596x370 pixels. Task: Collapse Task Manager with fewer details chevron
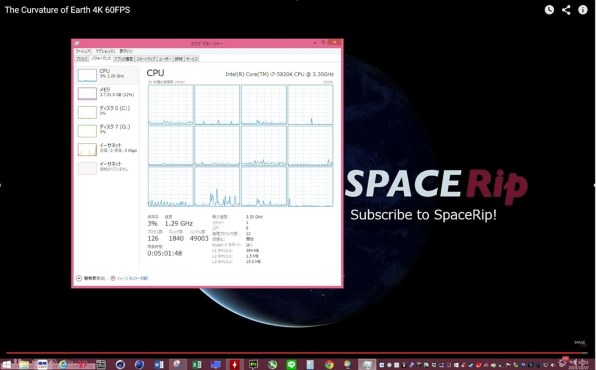(x=90, y=278)
